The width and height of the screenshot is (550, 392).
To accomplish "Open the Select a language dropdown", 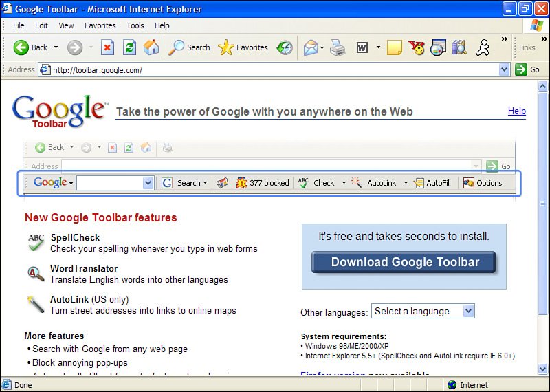I will point(469,311).
